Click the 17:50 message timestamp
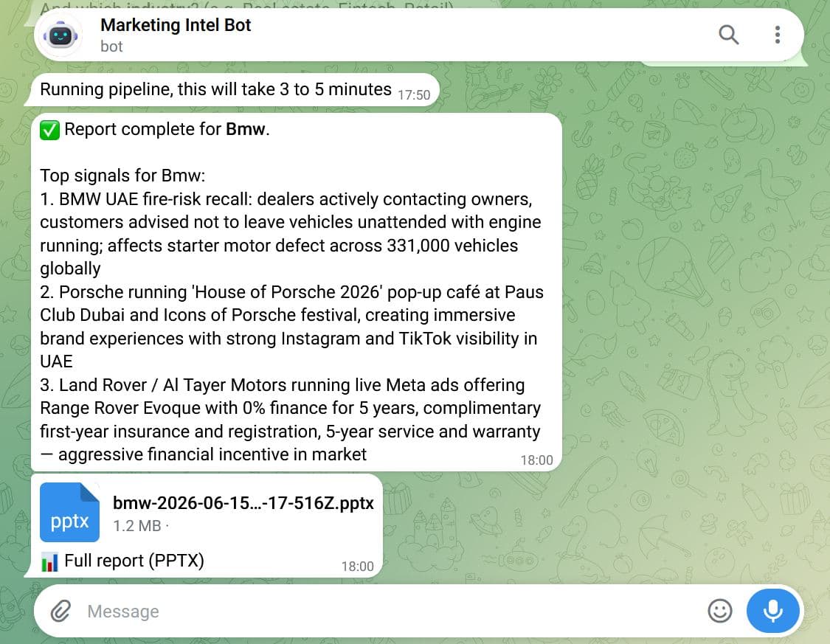 [414, 95]
